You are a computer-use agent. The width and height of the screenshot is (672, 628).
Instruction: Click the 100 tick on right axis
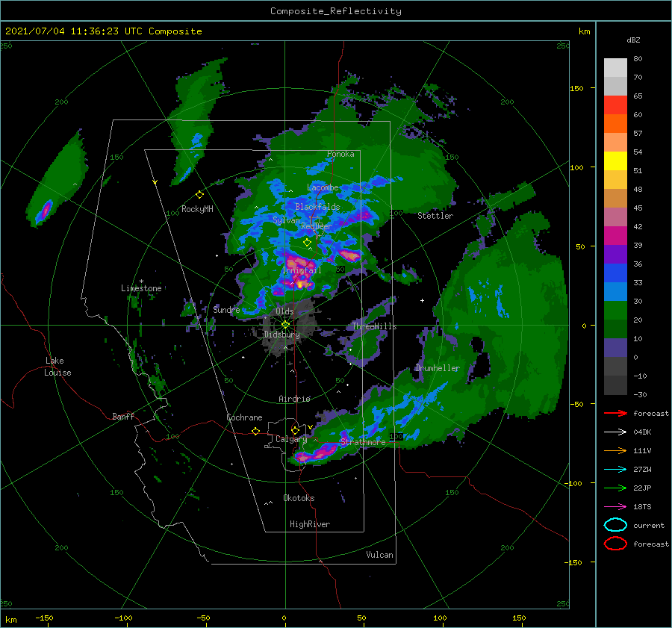[576, 167]
